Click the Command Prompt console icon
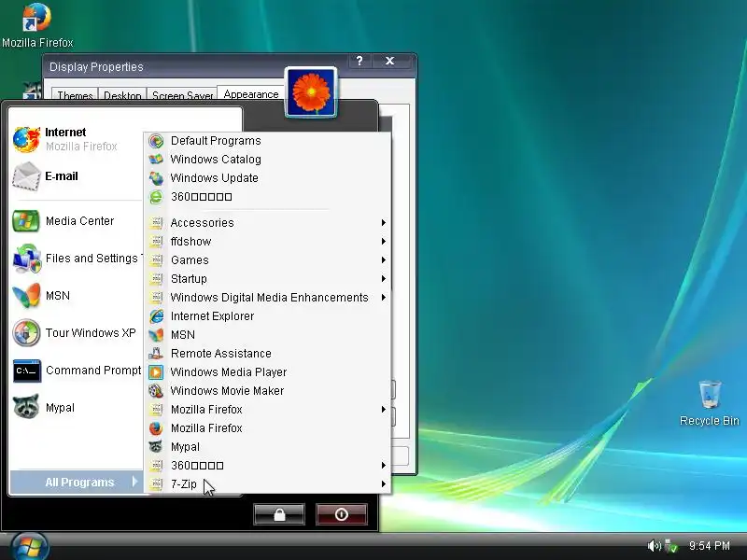This screenshot has width=747, height=560. (x=27, y=371)
